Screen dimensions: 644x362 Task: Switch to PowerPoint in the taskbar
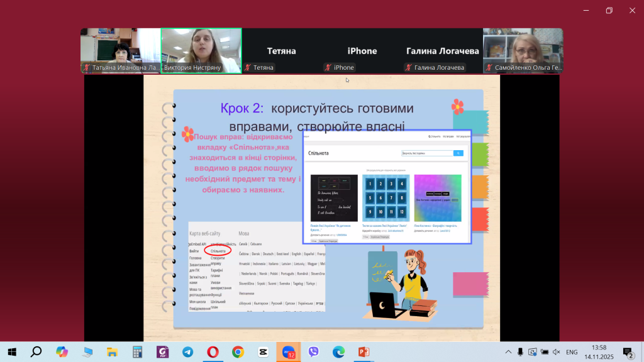pos(364,351)
